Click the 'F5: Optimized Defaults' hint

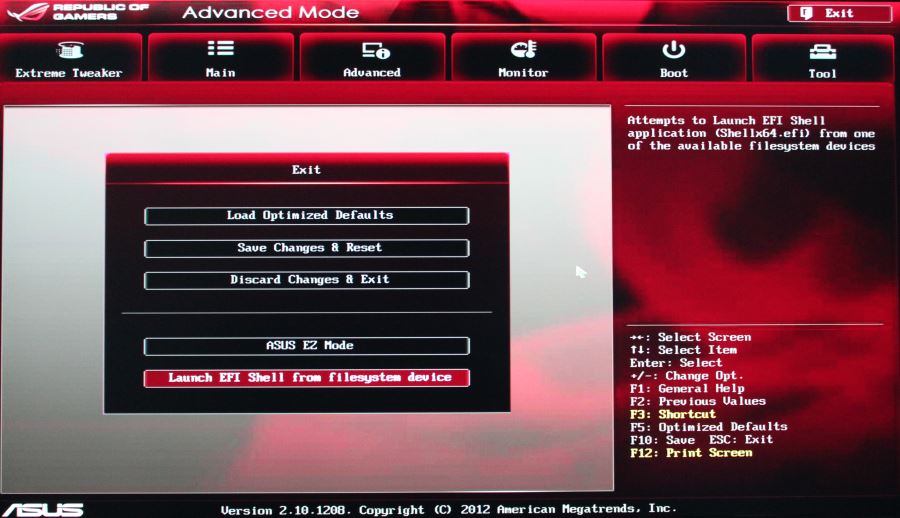click(708, 427)
